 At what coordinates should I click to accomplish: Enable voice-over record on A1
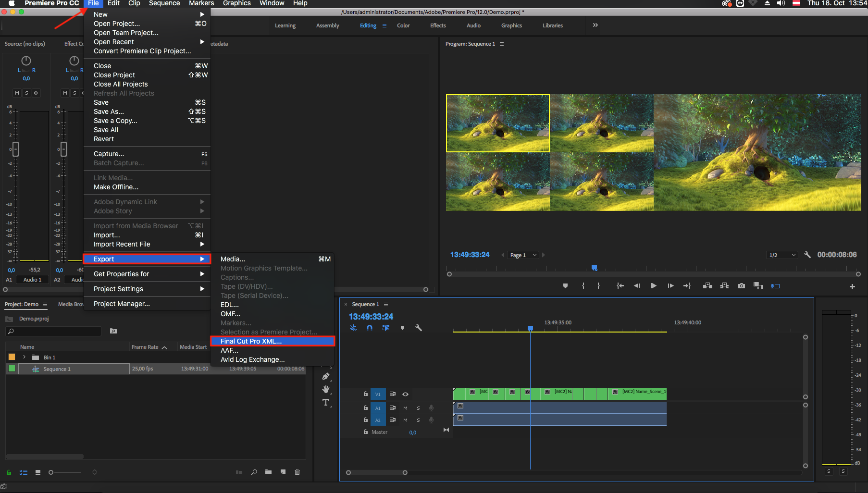click(x=431, y=408)
